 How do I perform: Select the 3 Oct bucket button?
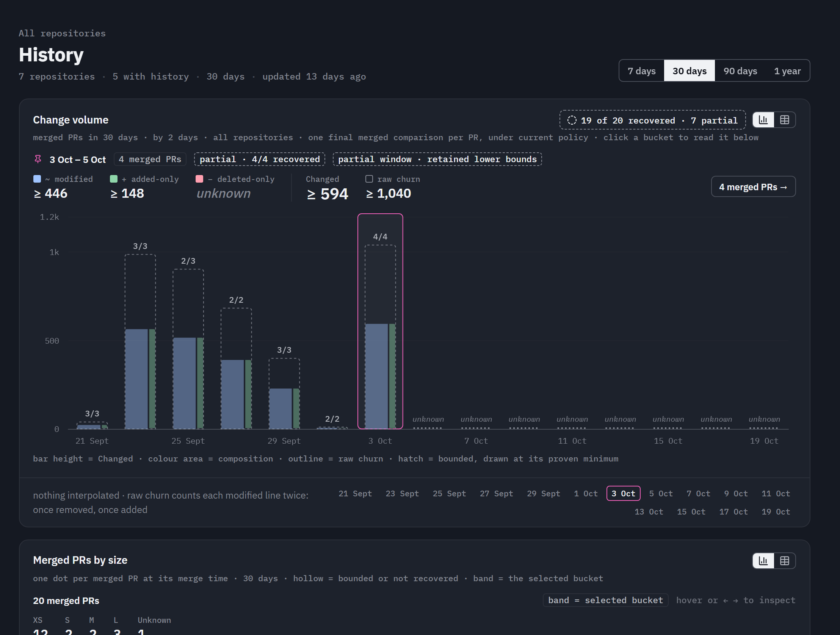(x=623, y=493)
